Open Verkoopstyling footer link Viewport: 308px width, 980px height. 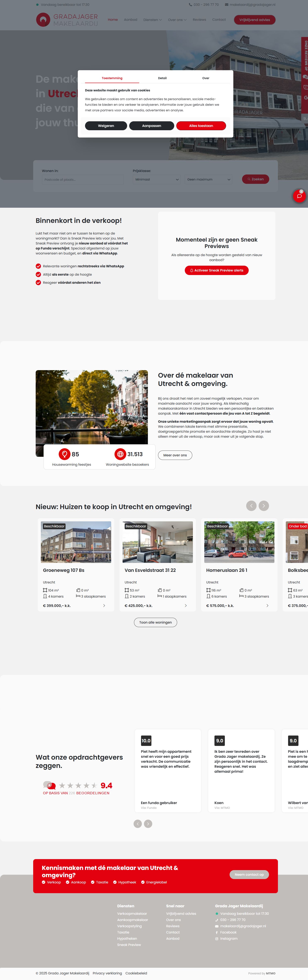tap(129, 926)
